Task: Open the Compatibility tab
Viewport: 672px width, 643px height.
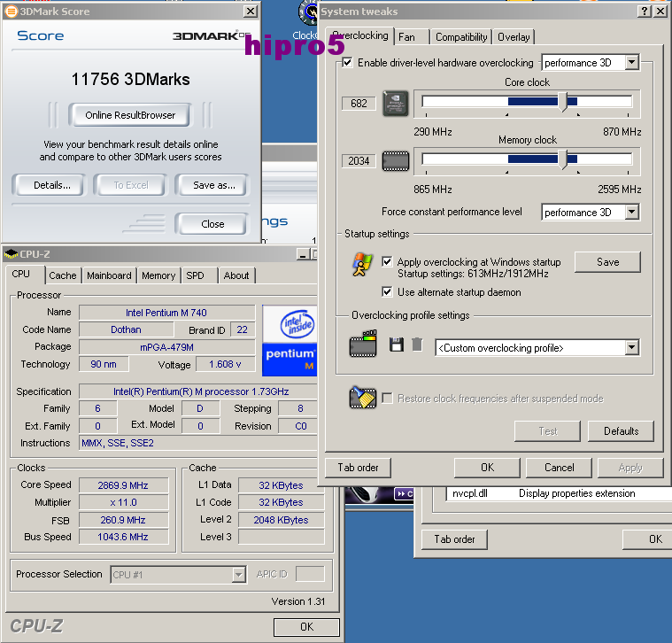Action: click(461, 37)
